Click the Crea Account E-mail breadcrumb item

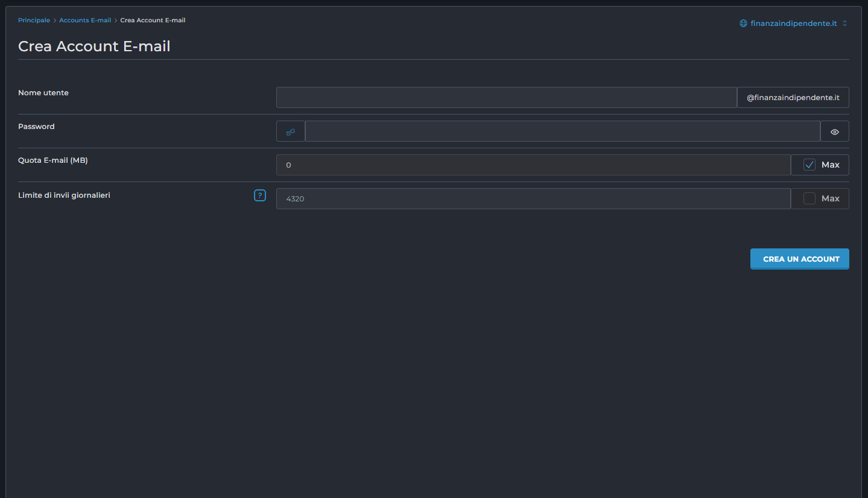point(153,20)
